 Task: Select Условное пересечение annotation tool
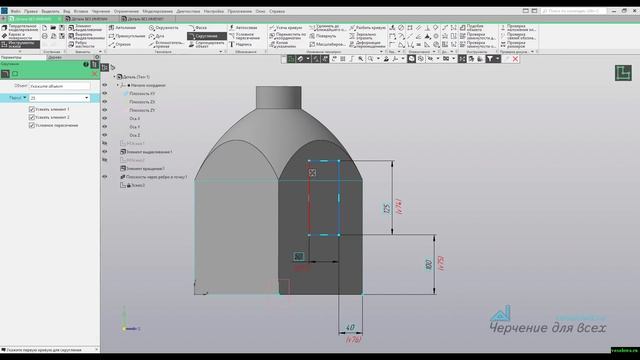point(244,36)
